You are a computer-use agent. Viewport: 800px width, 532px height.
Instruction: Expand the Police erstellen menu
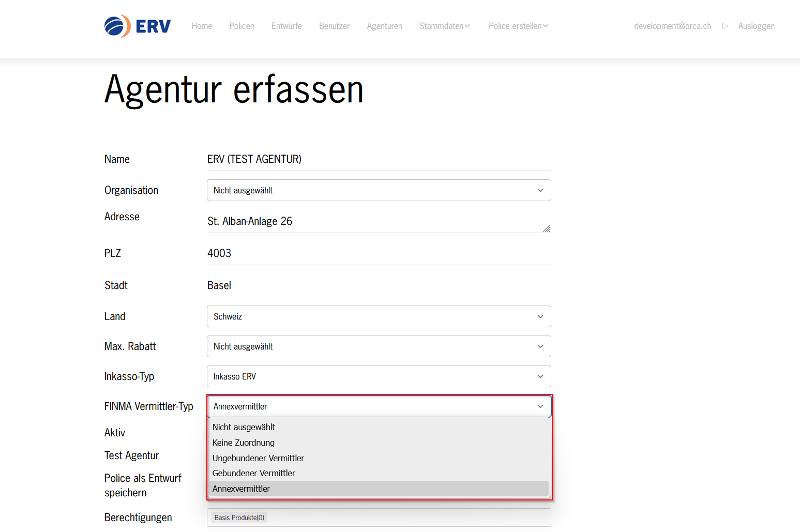click(x=518, y=26)
